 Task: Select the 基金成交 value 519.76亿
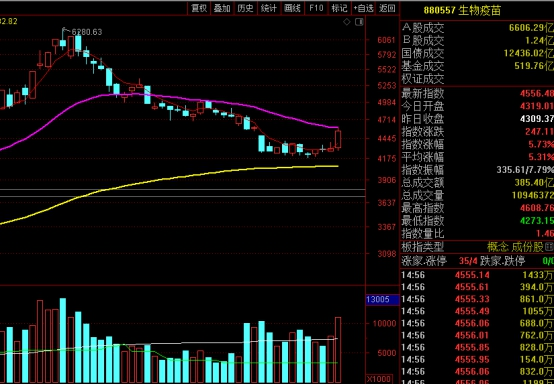tap(534, 66)
